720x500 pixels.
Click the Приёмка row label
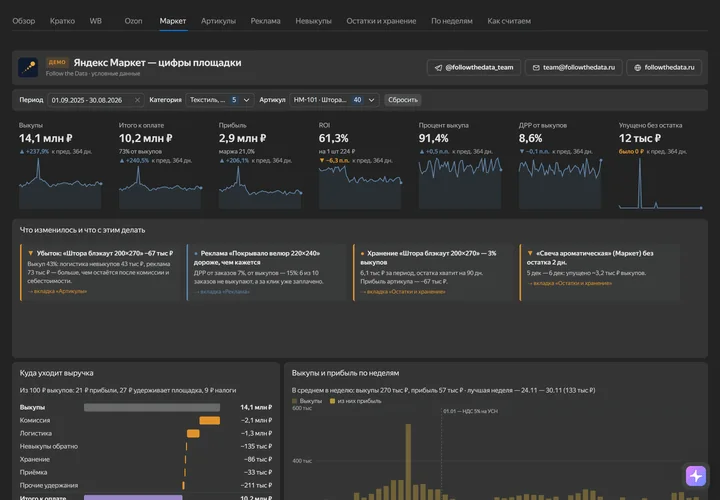pos(33,472)
